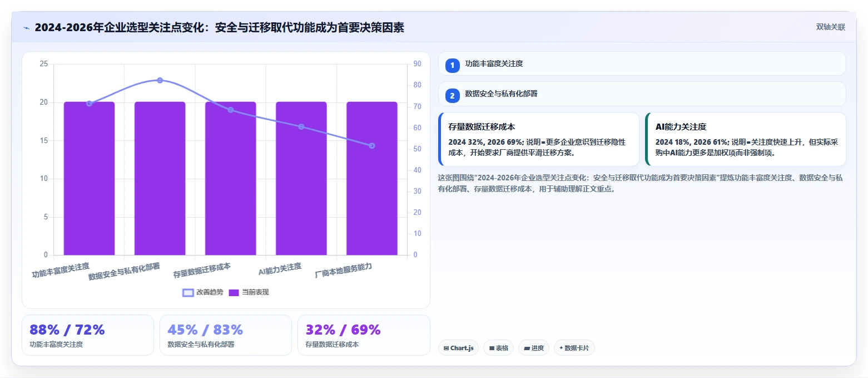This screenshot has height=378, width=868.
Task: Click the number 1 badge
Action: coord(452,65)
